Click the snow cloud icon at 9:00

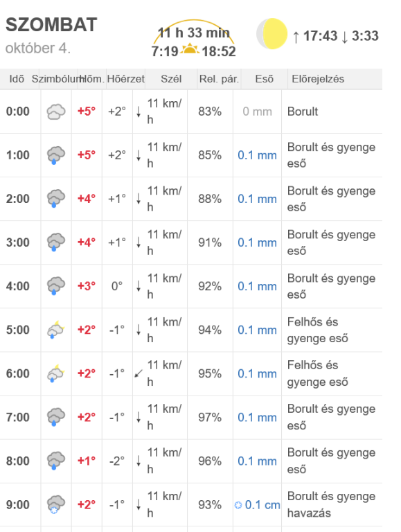pyautogui.click(x=56, y=504)
